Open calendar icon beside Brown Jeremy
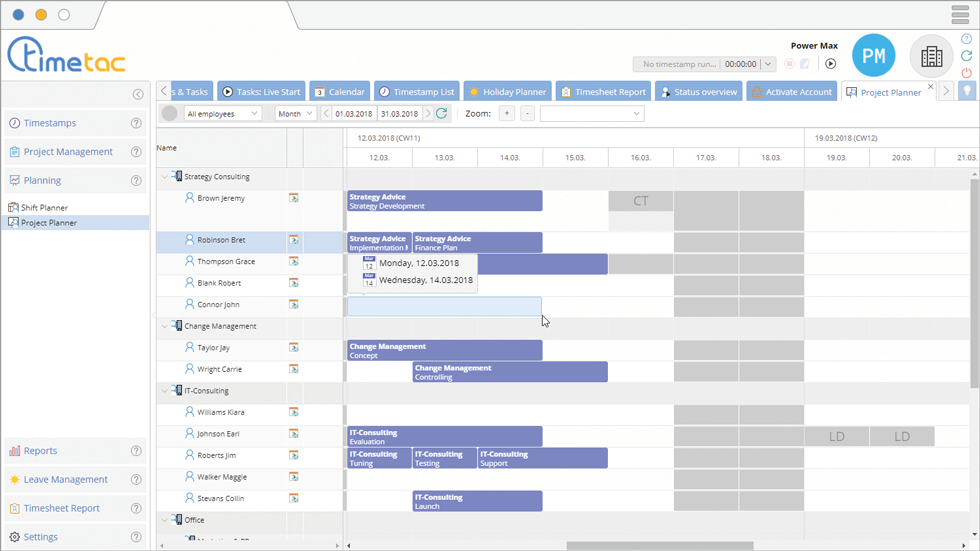This screenshot has width=980, height=551. point(294,198)
